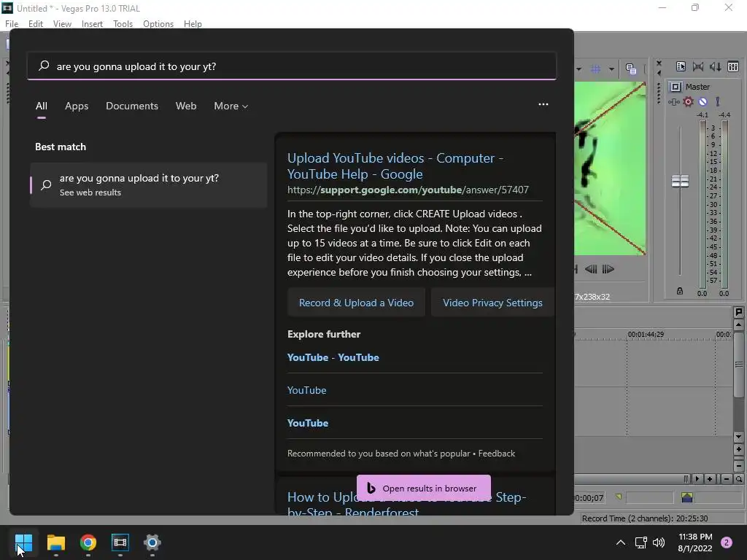Click the Downmix Output icon
The image size is (747, 560).
(698, 66)
